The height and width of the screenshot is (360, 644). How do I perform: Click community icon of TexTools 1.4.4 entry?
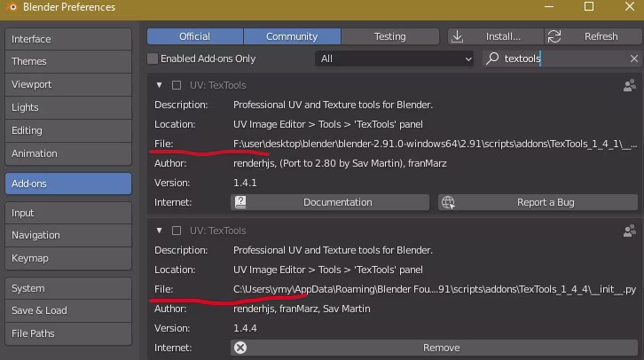coord(630,231)
